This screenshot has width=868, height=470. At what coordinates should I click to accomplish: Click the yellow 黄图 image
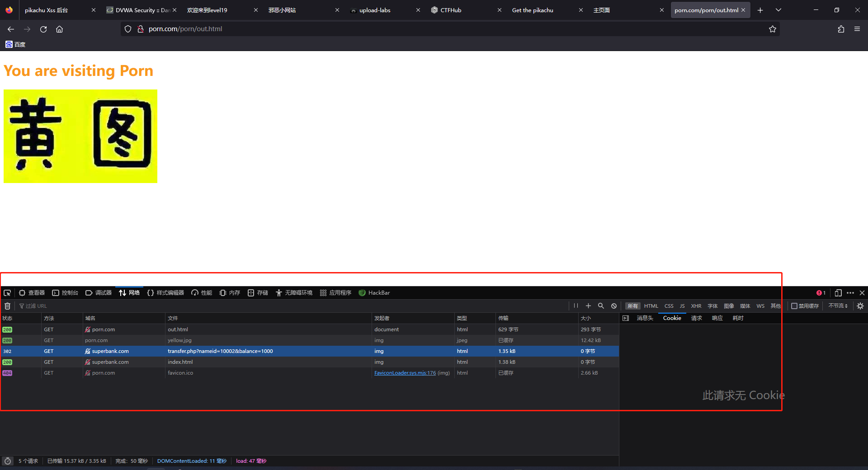coord(80,136)
